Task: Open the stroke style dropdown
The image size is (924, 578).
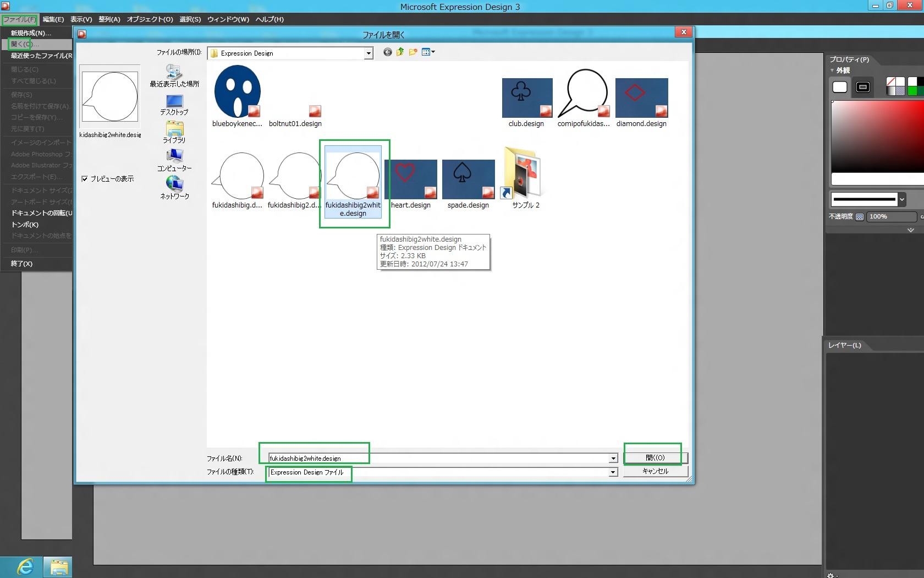Action: (x=901, y=199)
